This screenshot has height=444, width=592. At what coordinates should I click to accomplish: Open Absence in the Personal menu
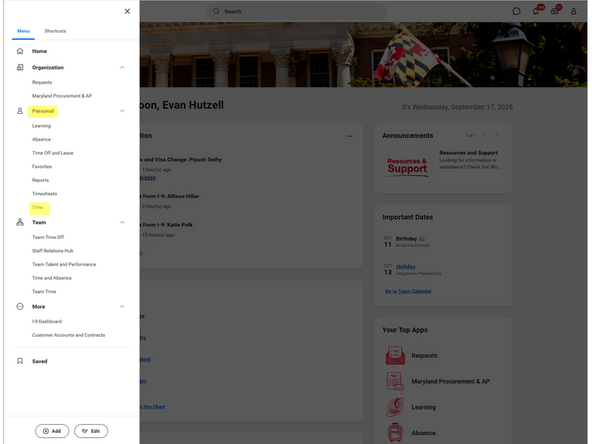pos(41,139)
